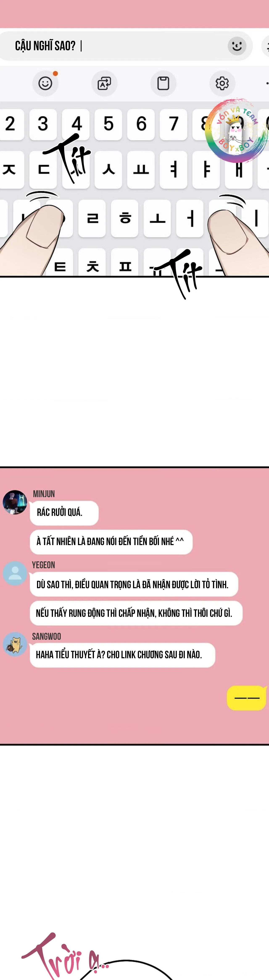This screenshot has width=269, height=980.
Task: Open keyboard settings gear icon
Action: 222,83
